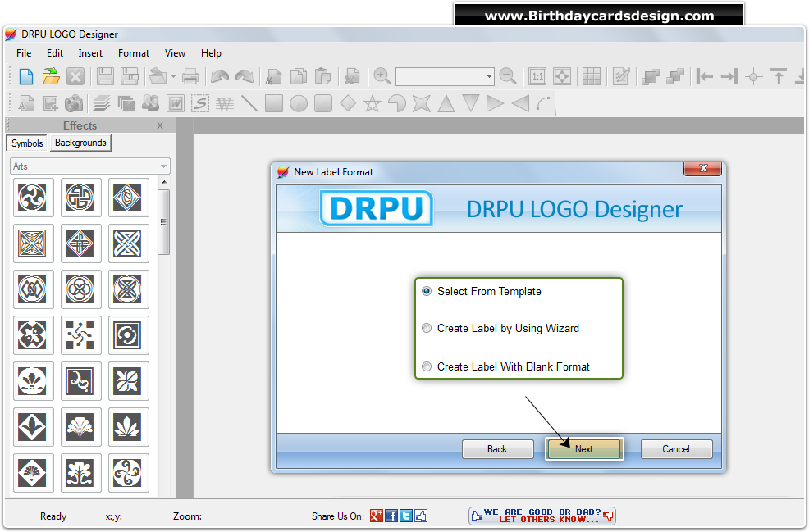Select the dragon symbol thumbnail

point(80,381)
